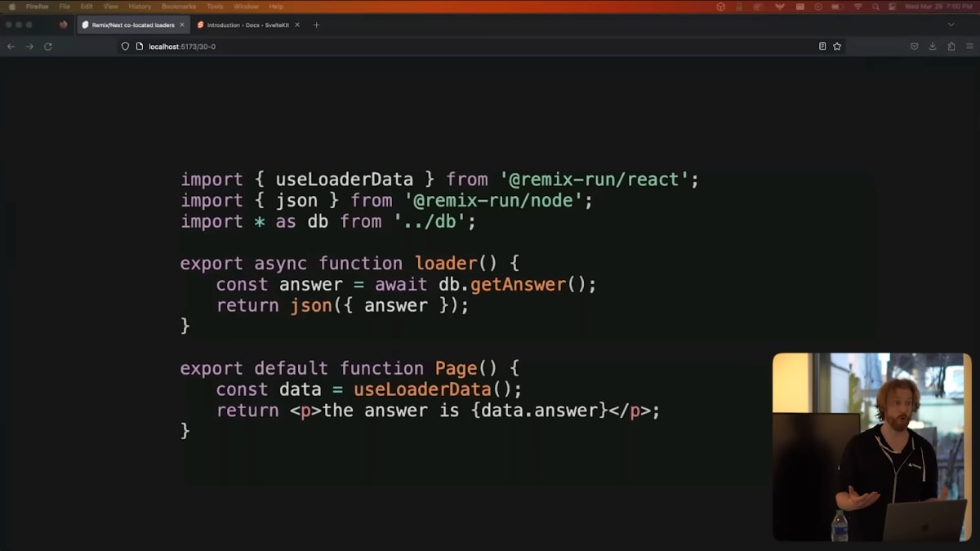The width and height of the screenshot is (980, 551).
Task: Click the screen recording circle icon in menu bar
Action: (x=818, y=7)
